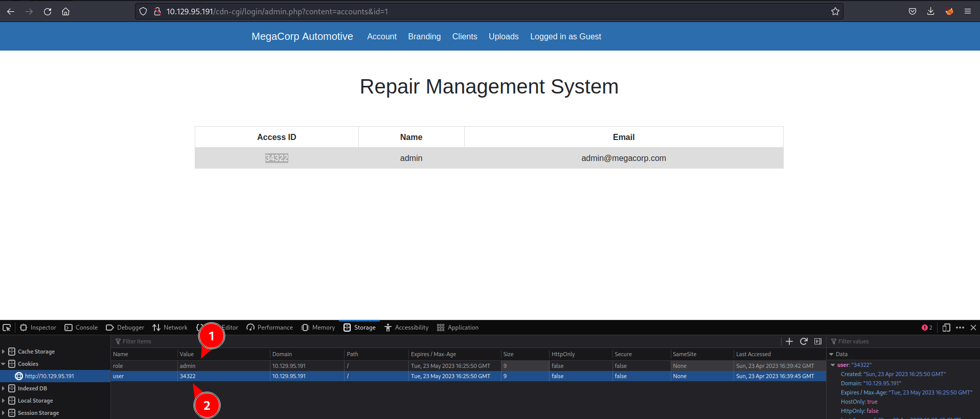The width and height of the screenshot is (980, 419).
Task: Select the Storage tab
Action: 359,328
